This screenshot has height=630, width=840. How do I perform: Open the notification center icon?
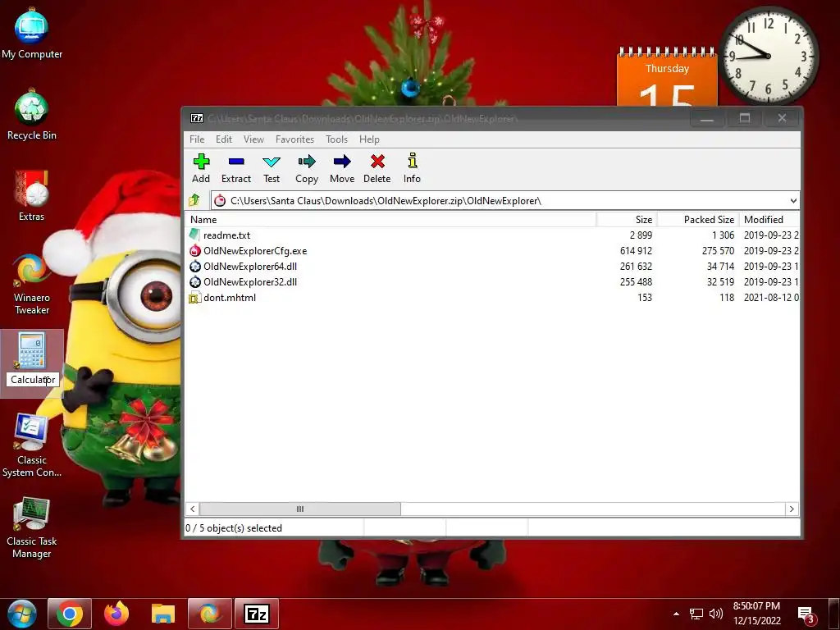click(x=807, y=615)
